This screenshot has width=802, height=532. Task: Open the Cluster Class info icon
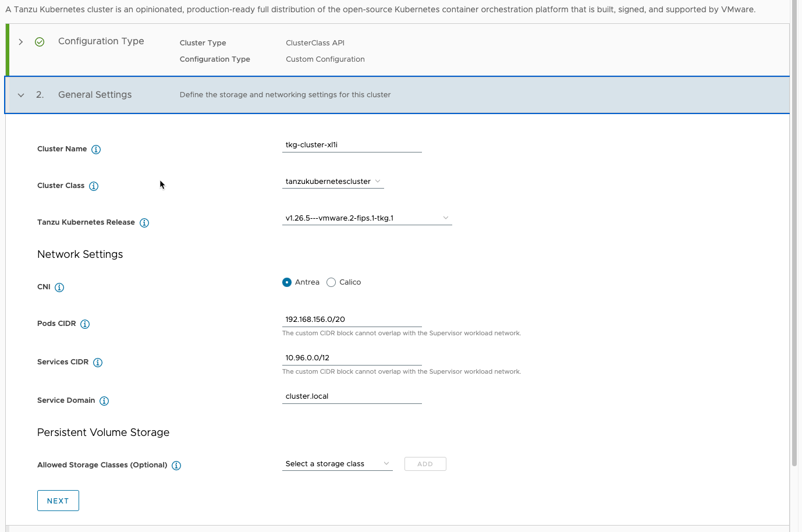[94, 186]
